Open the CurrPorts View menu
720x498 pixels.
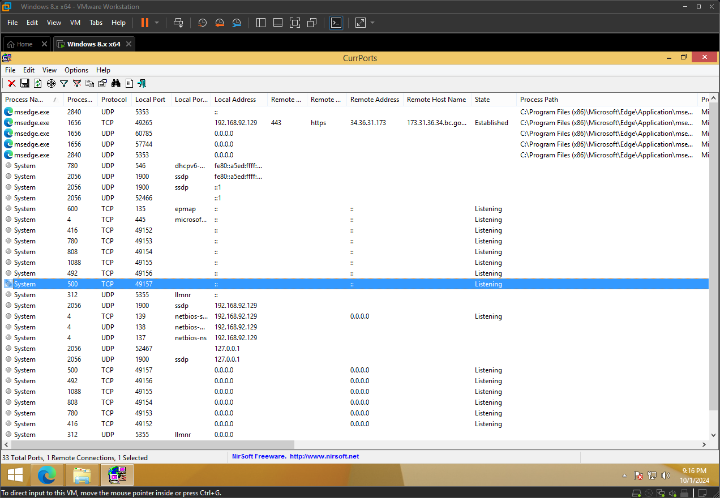click(x=50, y=70)
